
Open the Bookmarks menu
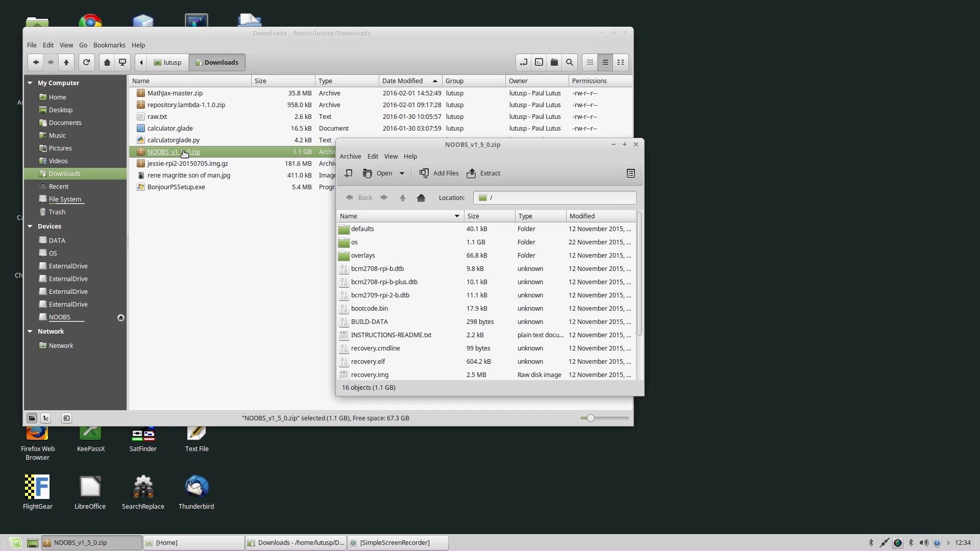(x=109, y=45)
